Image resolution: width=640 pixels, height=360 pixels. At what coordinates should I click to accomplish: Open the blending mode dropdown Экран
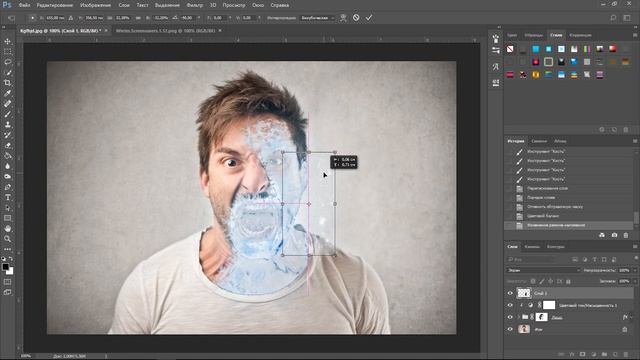543,270
